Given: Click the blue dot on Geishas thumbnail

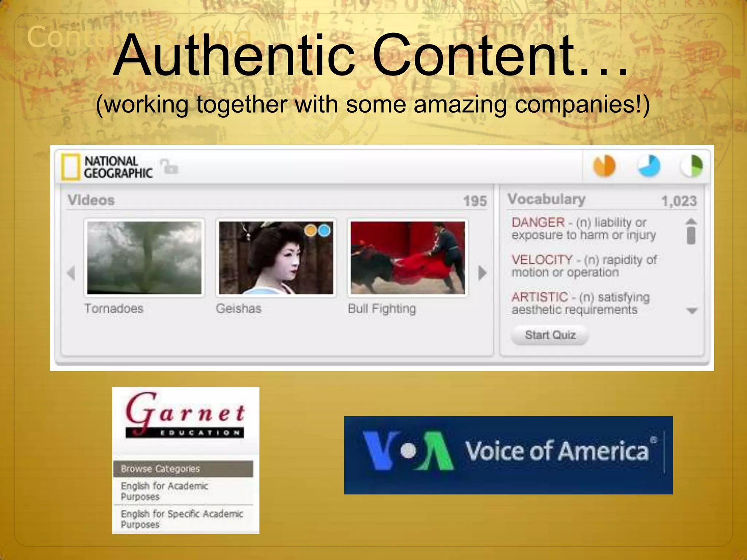Looking at the screenshot, I should point(324,230).
